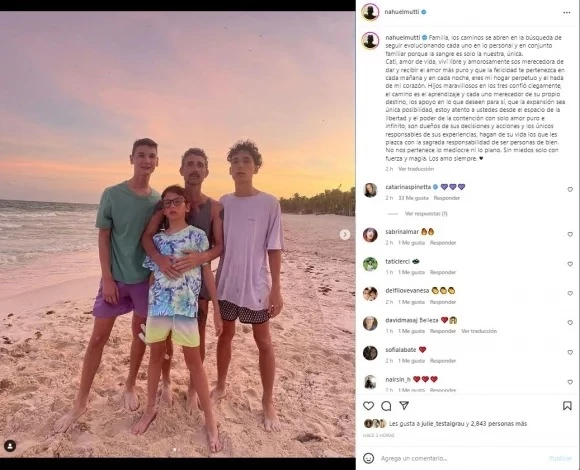Open the three-dot more options menu
580x470 pixels.
[567, 13]
